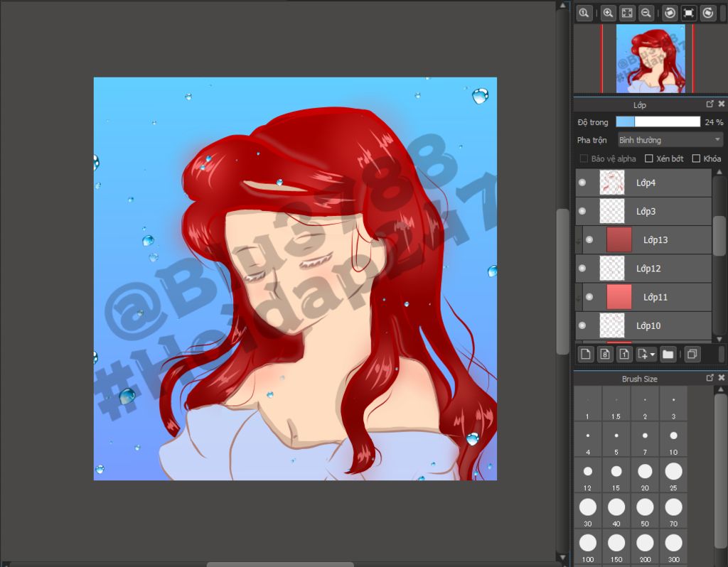This screenshot has width=728, height=567.
Task: Create a new color layer
Action: coord(586,355)
